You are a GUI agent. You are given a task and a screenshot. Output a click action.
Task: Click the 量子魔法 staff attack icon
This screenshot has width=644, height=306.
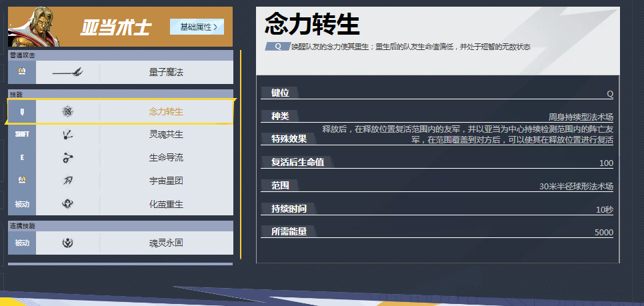tap(67, 72)
